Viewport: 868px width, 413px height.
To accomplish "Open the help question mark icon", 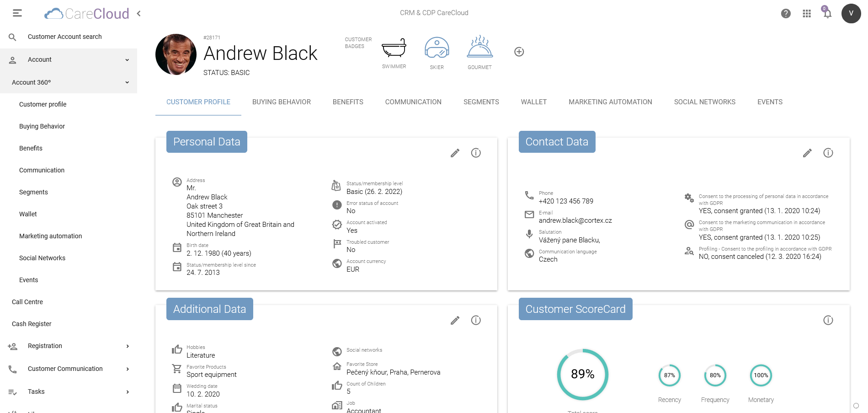I will click(x=786, y=14).
